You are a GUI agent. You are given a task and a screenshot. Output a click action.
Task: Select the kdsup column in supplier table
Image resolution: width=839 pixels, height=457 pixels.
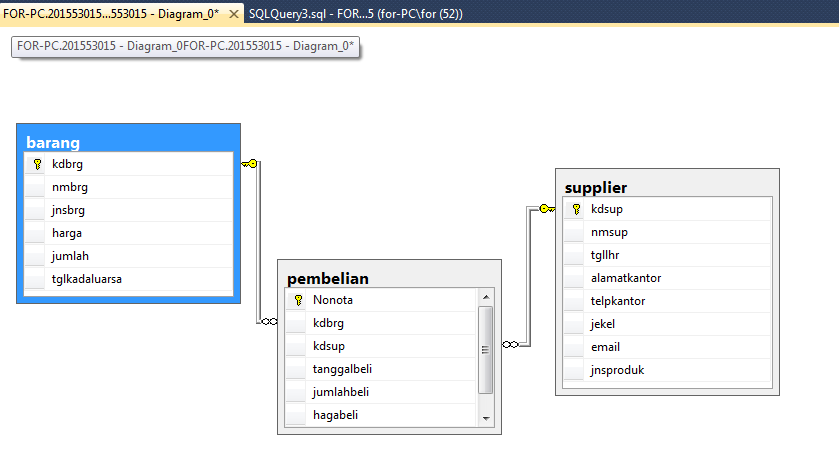click(x=667, y=209)
